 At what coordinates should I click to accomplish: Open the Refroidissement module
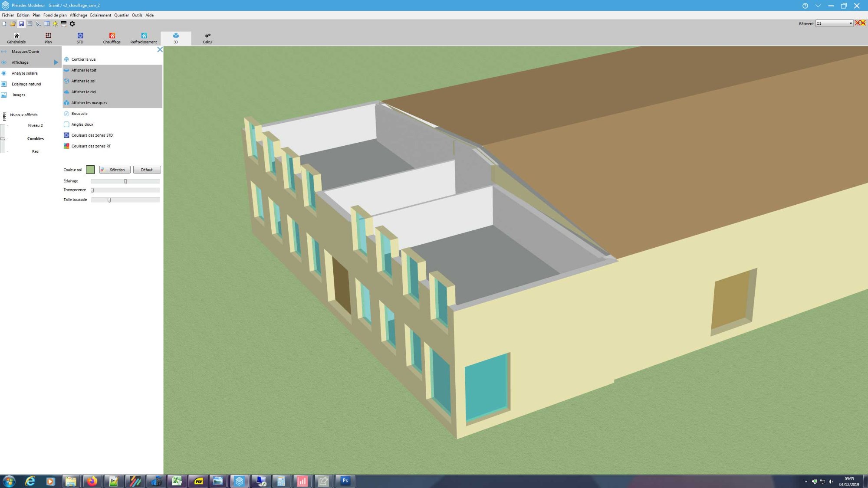(144, 38)
